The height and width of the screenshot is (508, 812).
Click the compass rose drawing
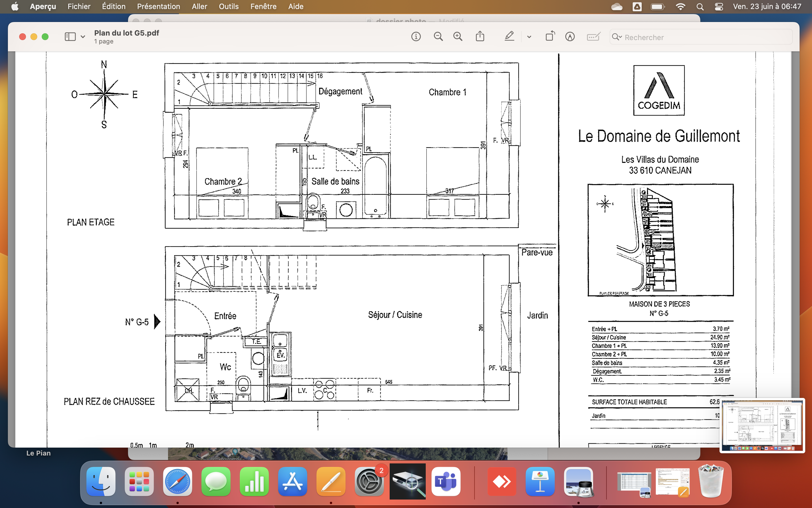pos(104,94)
